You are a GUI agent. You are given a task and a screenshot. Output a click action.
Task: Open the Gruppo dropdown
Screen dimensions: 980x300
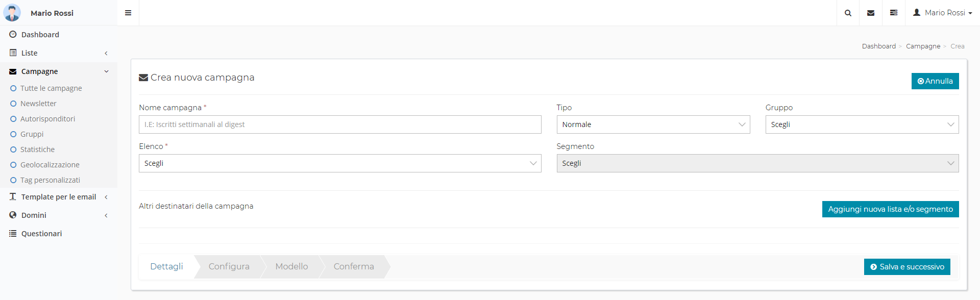pyautogui.click(x=862, y=124)
